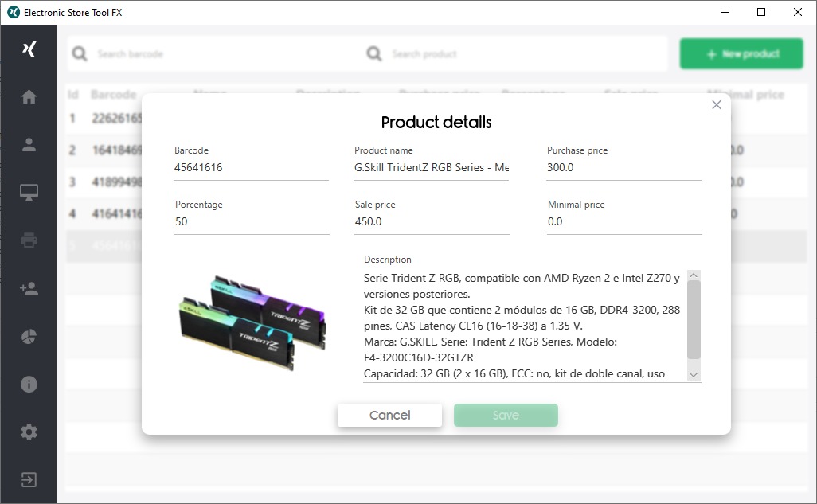Close the Product details dialog with X
817x504 pixels.
pos(717,105)
